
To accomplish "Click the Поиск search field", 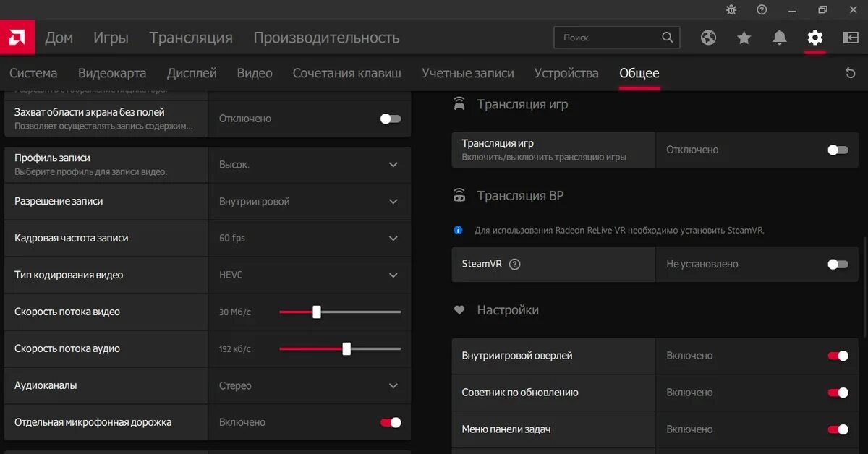I will point(608,38).
